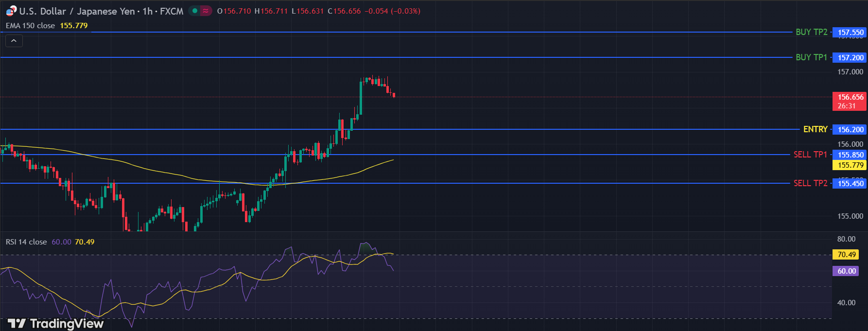Select the EMA 150 close indicator legend
The width and height of the screenshot is (868, 331).
pyautogui.click(x=30, y=26)
